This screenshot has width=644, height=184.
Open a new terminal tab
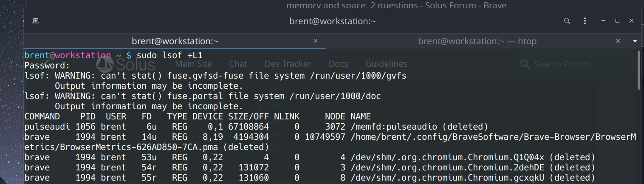click(36, 21)
